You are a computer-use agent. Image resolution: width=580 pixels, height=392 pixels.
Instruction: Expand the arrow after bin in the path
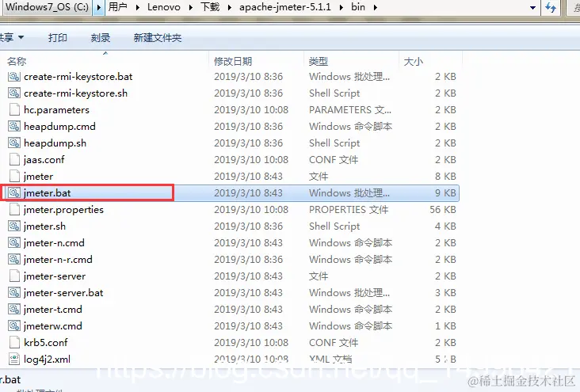coord(376,7)
